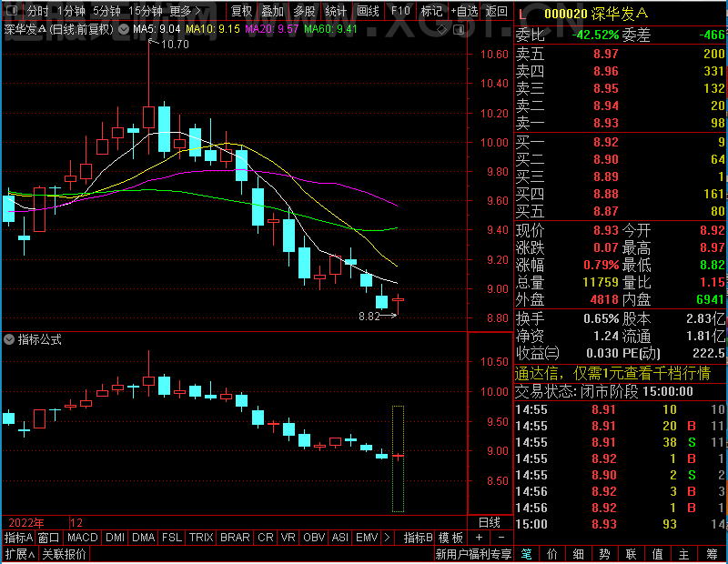This screenshot has height=564, width=728.
Task: Open the 指标B indicator group
Action: coord(419,538)
